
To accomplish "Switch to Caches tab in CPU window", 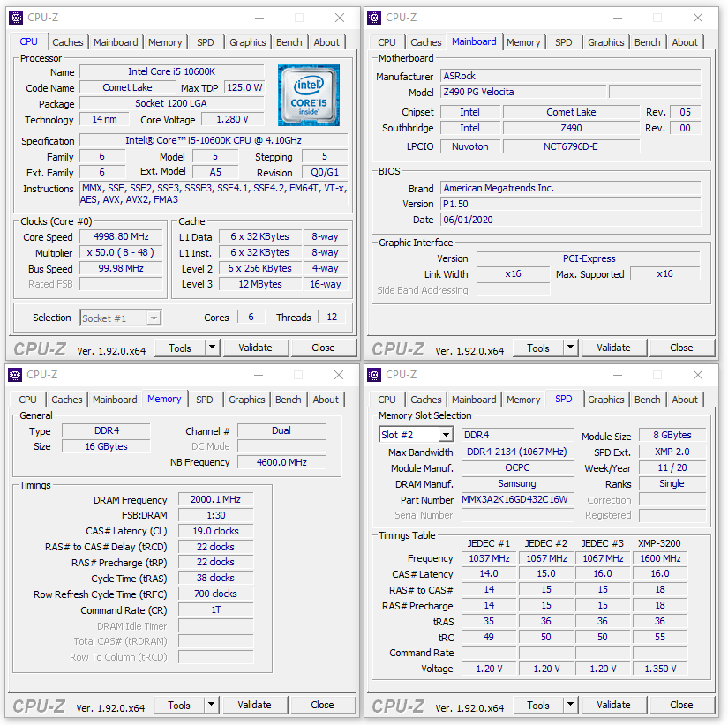I will coord(68,42).
